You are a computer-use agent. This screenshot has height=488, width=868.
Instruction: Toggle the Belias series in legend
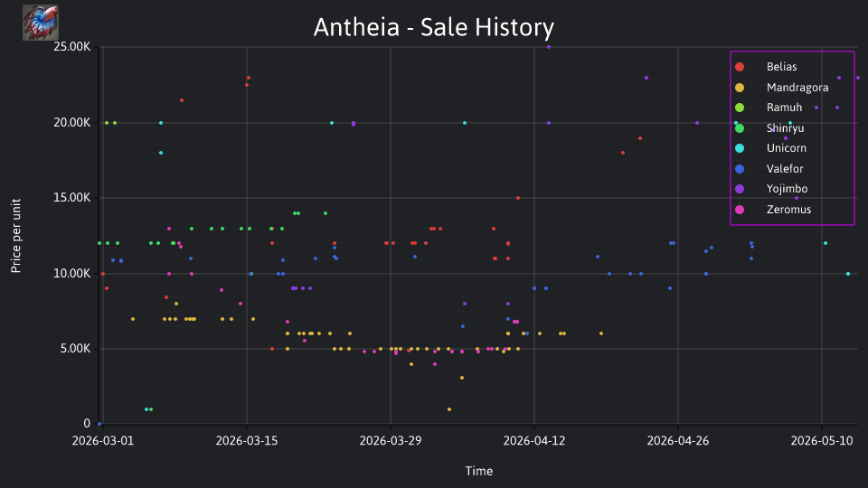click(x=781, y=67)
